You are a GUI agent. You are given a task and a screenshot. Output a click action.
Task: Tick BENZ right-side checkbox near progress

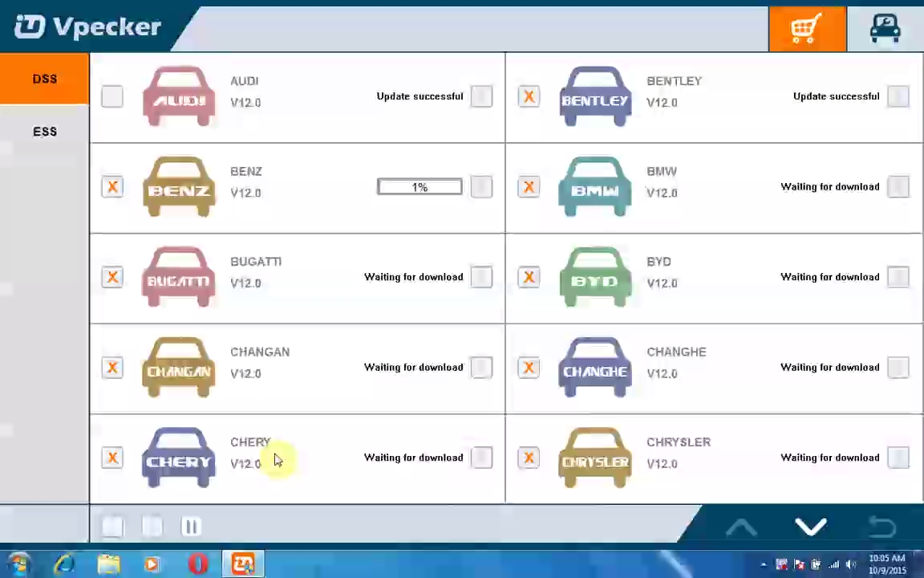481,186
